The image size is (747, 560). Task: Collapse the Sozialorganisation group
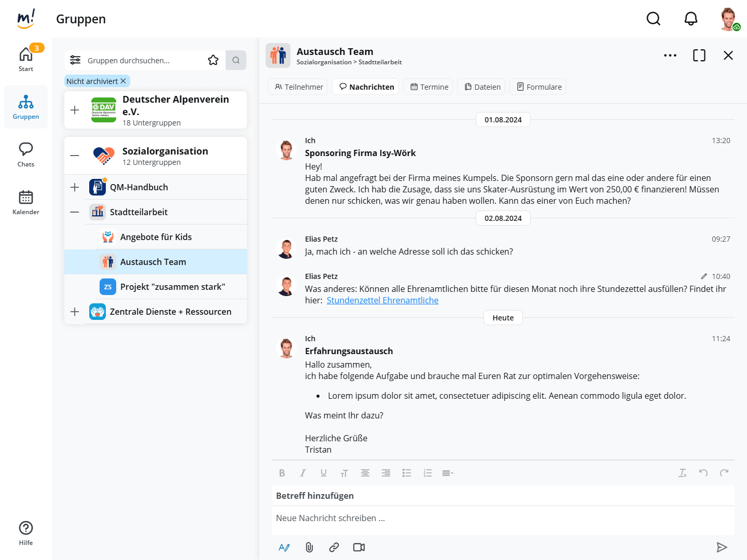(x=75, y=156)
